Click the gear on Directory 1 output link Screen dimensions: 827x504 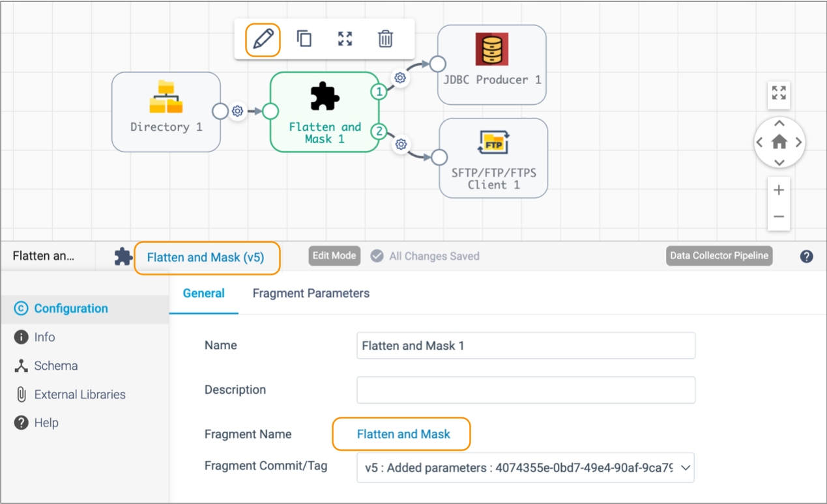238,111
